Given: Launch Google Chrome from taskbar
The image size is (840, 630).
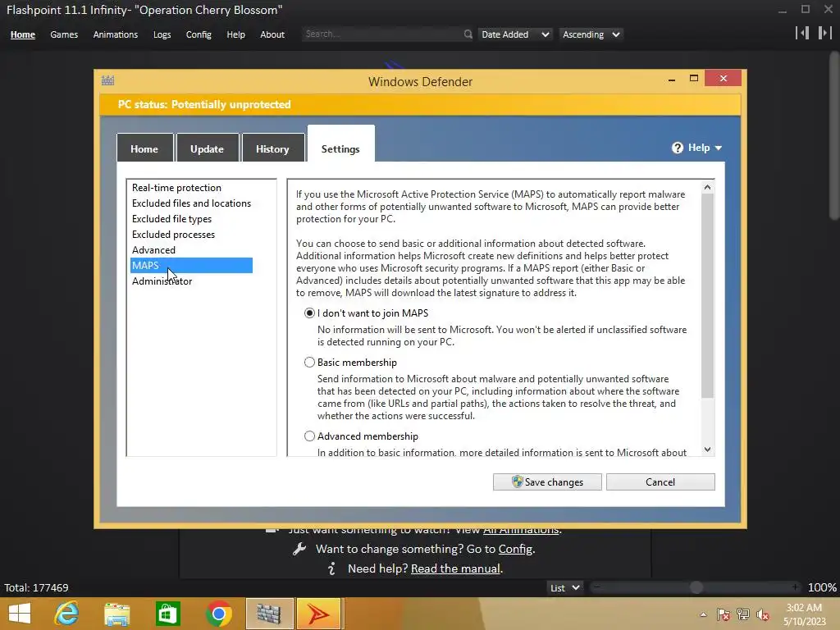Looking at the screenshot, I should click(218, 614).
